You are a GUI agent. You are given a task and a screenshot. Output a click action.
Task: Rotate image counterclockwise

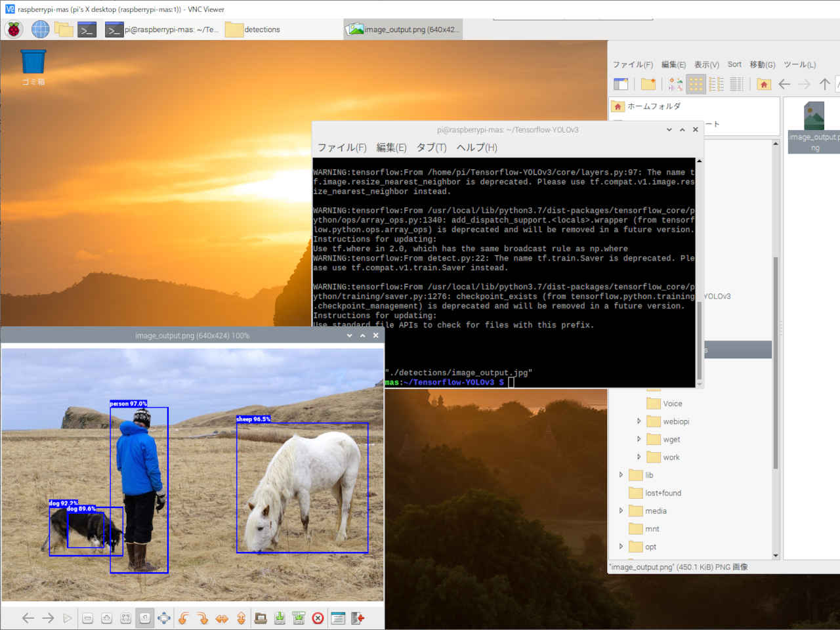[x=184, y=618]
